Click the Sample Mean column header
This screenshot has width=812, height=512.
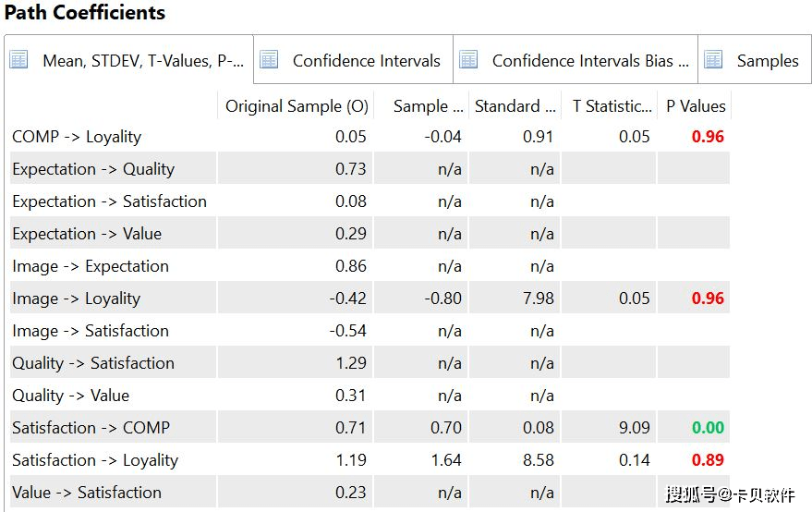(427, 106)
